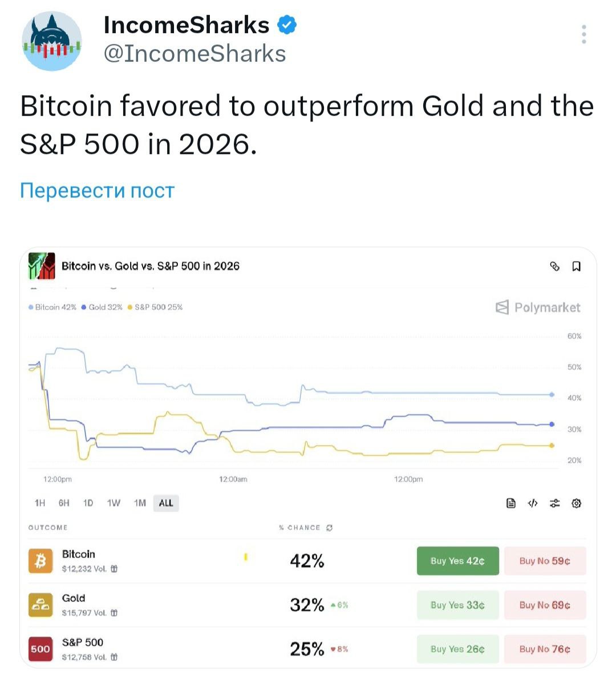Screen dimensions: 616x683
Task: Open the chart filter sliders icon
Action: 554,503
